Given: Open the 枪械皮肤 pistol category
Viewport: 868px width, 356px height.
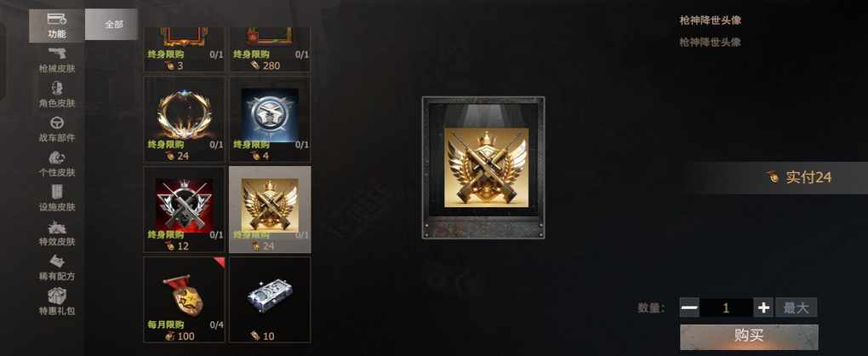Looking at the screenshot, I should click(57, 60).
